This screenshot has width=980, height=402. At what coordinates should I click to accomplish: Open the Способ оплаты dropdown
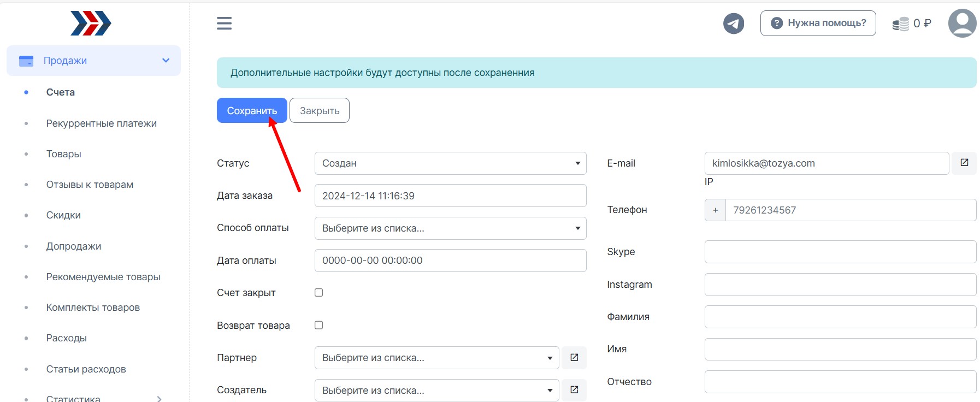450,228
